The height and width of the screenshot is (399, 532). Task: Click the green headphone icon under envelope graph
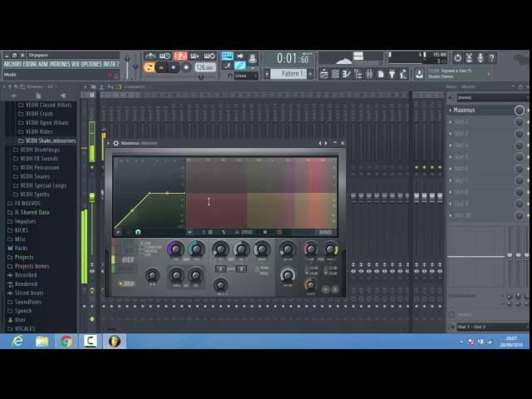(x=138, y=232)
